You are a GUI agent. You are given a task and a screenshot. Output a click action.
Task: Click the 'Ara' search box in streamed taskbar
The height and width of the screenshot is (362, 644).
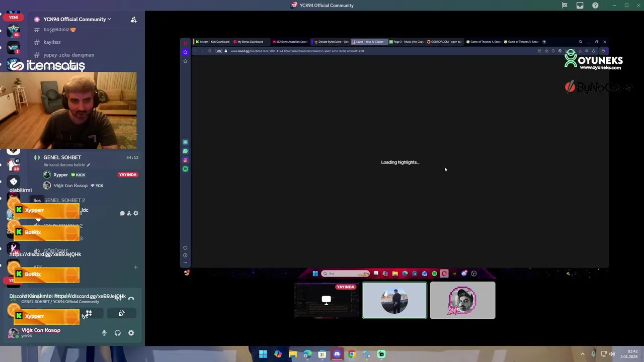346,274
